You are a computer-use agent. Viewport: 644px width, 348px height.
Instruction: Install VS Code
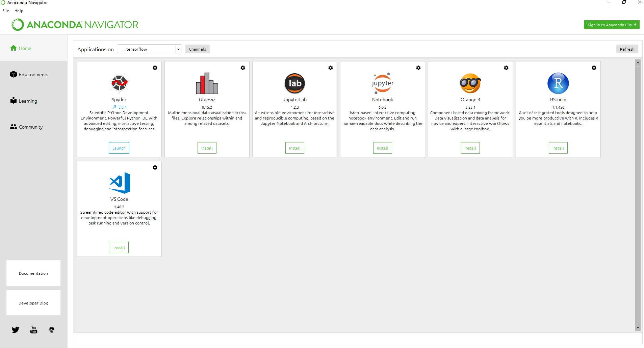tap(119, 247)
